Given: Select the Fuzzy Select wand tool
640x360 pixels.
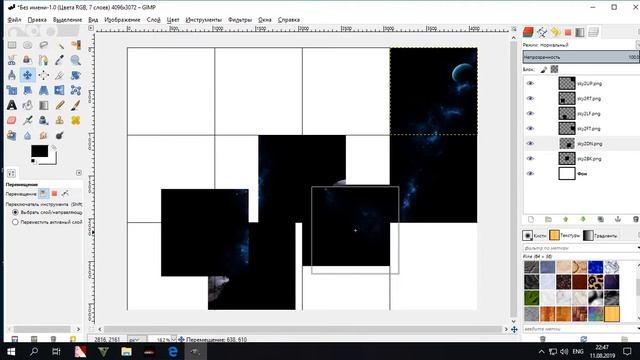Looking at the screenshot, I should tap(60, 45).
